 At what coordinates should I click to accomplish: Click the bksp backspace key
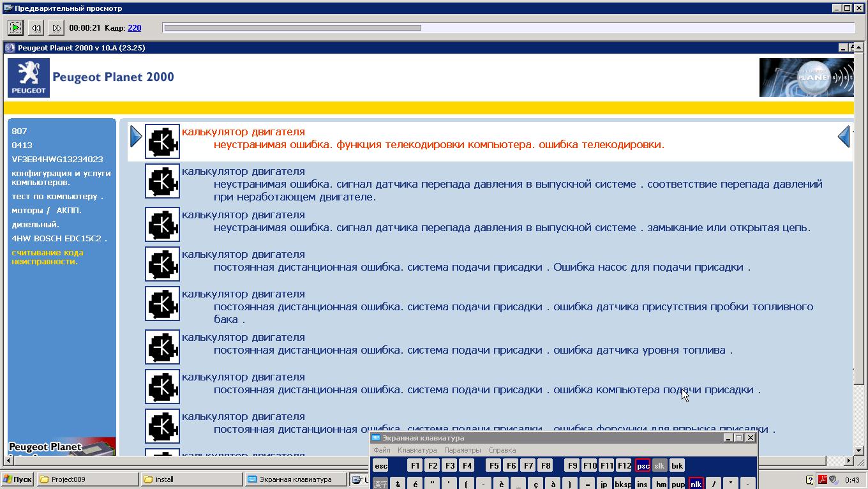click(x=623, y=483)
